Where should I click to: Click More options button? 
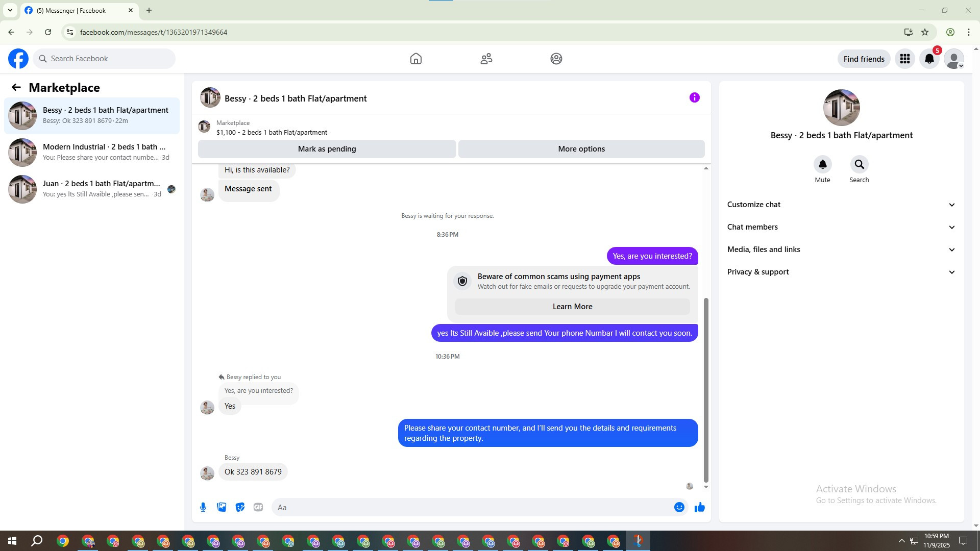coord(581,149)
